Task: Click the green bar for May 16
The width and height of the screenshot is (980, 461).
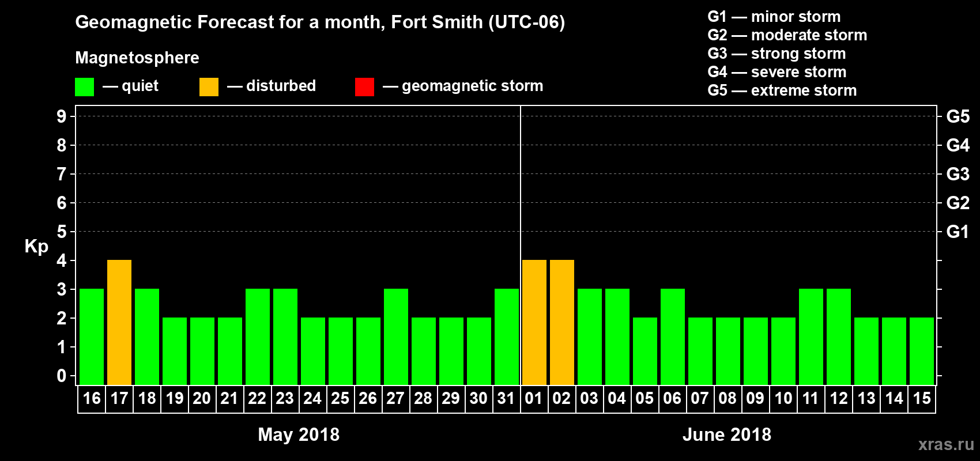Action: 92,337
